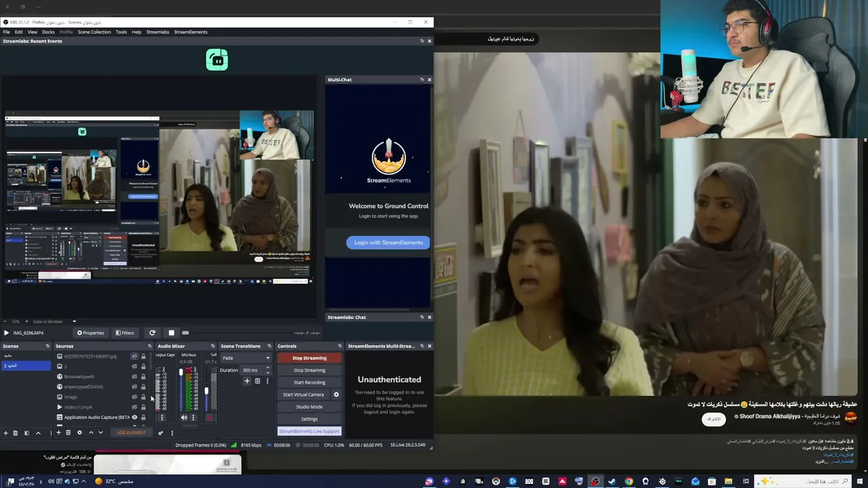Click the transition Duration stepper arrows
868x488 pixels.
pyautogui.click(x=268, y=370)
